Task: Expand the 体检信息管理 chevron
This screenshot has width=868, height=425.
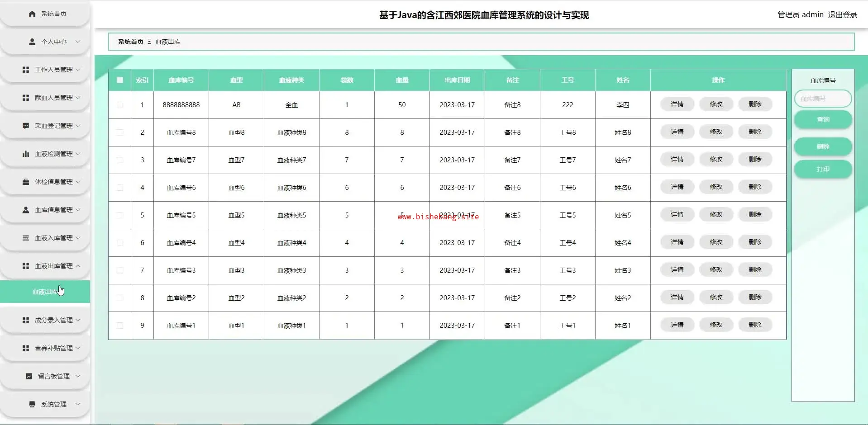Action: [78, 182]
